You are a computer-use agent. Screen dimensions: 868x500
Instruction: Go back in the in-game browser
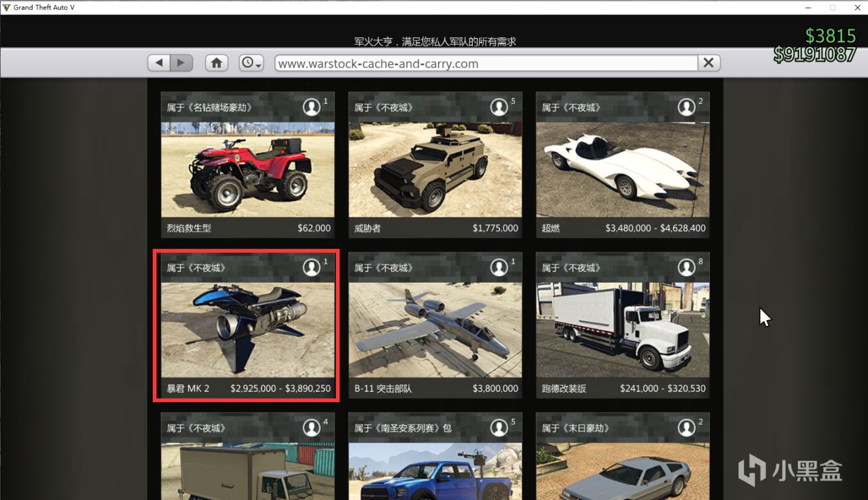(159, 63)
